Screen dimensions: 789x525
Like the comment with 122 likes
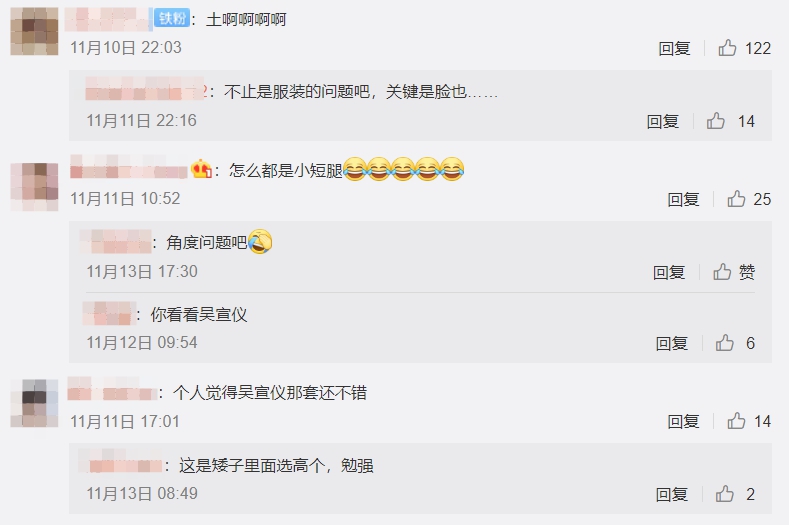click(727, 48)
